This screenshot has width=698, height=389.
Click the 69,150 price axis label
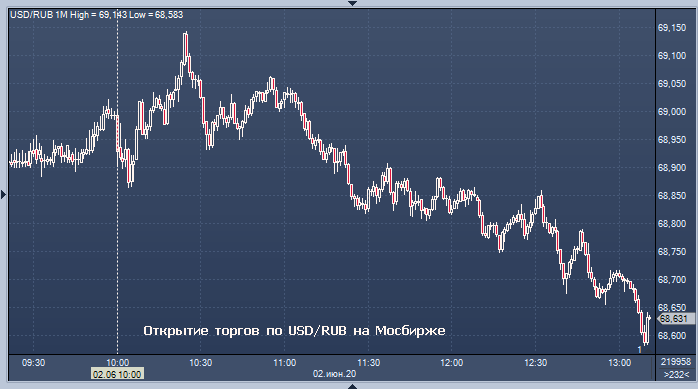click(x=672, y=28)
